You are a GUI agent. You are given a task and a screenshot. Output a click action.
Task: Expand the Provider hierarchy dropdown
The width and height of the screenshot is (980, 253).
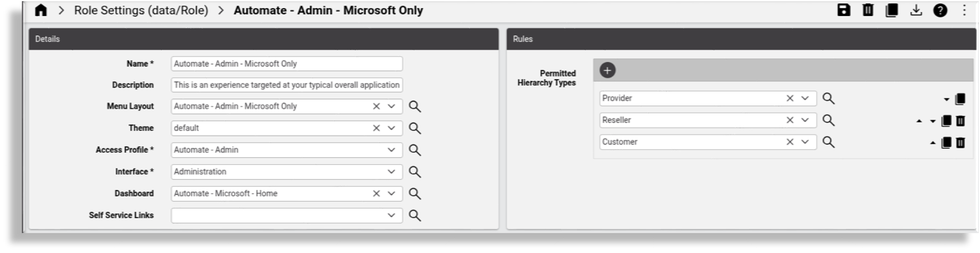click(805, 98)
